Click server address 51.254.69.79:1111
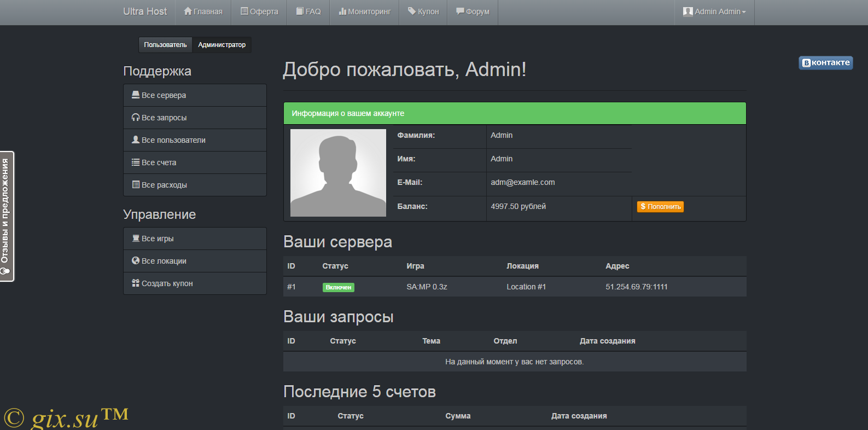This screenshot has width=868, height=430. click(x=637, y=287)
